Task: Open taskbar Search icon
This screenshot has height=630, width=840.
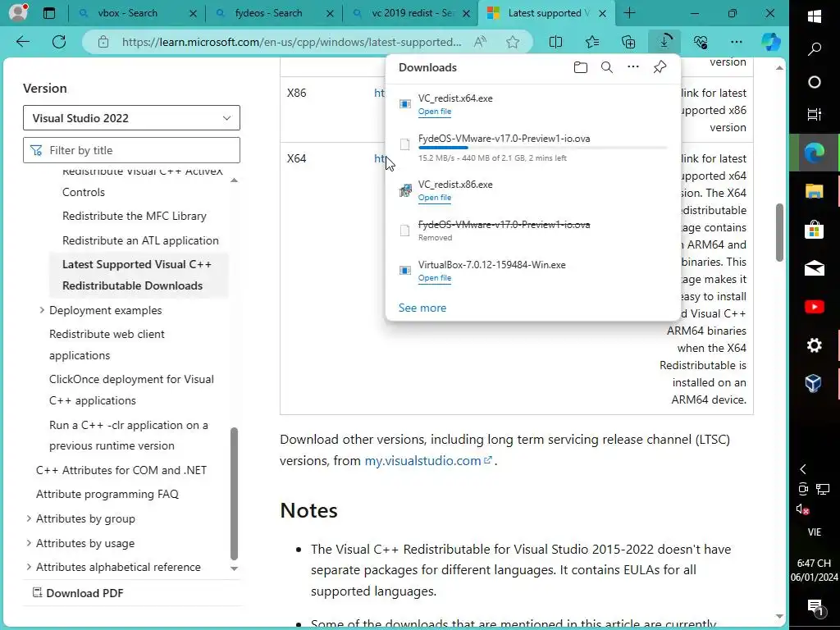Action: coord(815,49)
